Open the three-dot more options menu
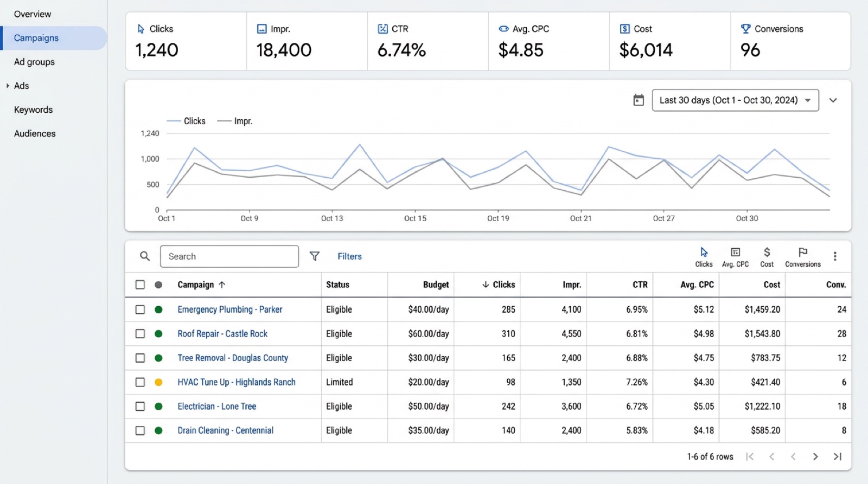The height and width of the screenshot is (484, 868). pos(835,256)
